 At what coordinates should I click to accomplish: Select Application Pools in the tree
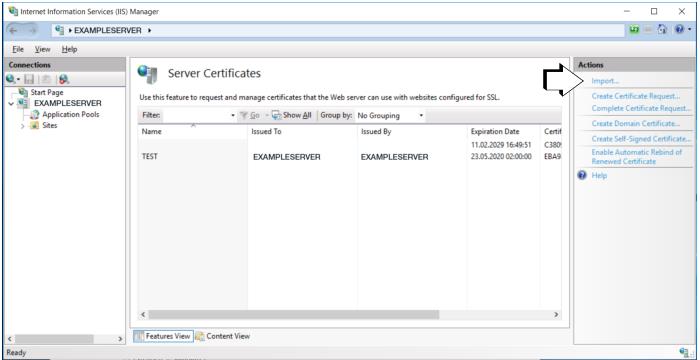tap(71, 114)
